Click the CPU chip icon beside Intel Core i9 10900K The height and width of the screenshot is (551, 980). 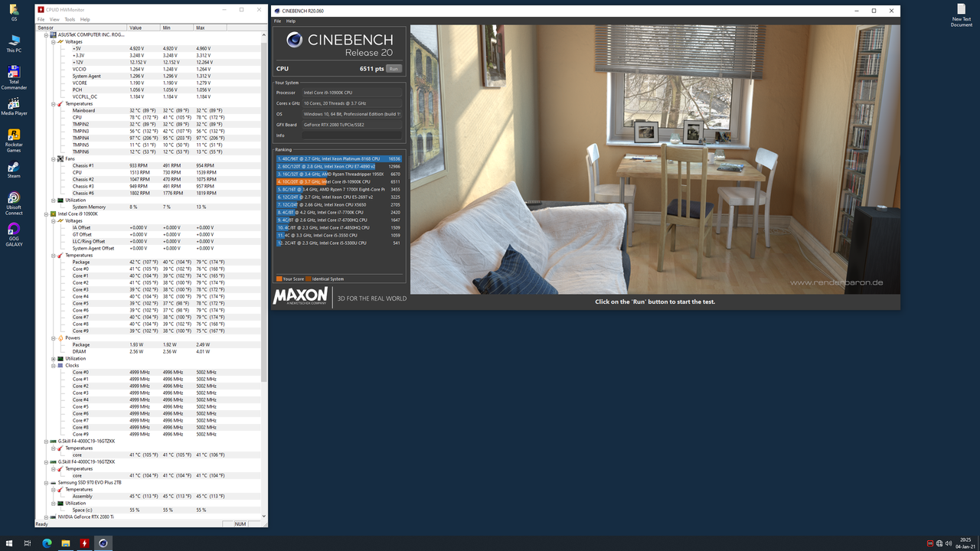click(x=54, y=214)
